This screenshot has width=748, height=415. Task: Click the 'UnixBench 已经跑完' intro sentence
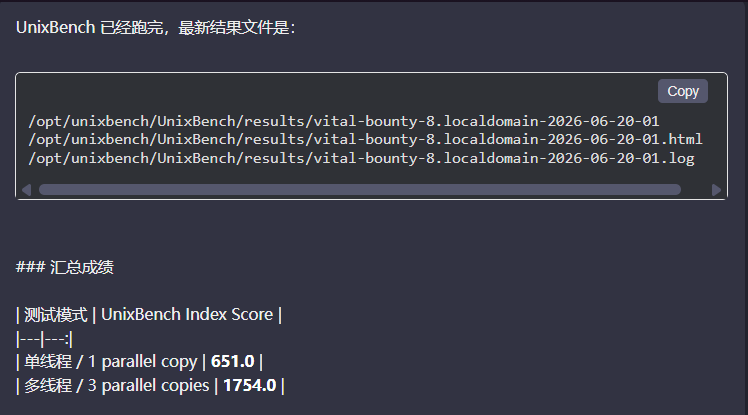(x=156, y=28)
